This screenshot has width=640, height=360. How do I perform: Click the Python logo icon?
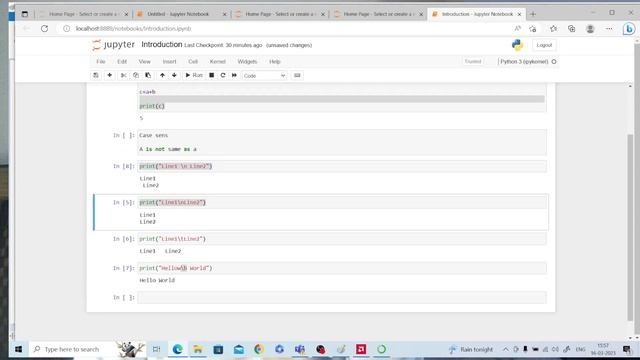click(x=518, y=45)
